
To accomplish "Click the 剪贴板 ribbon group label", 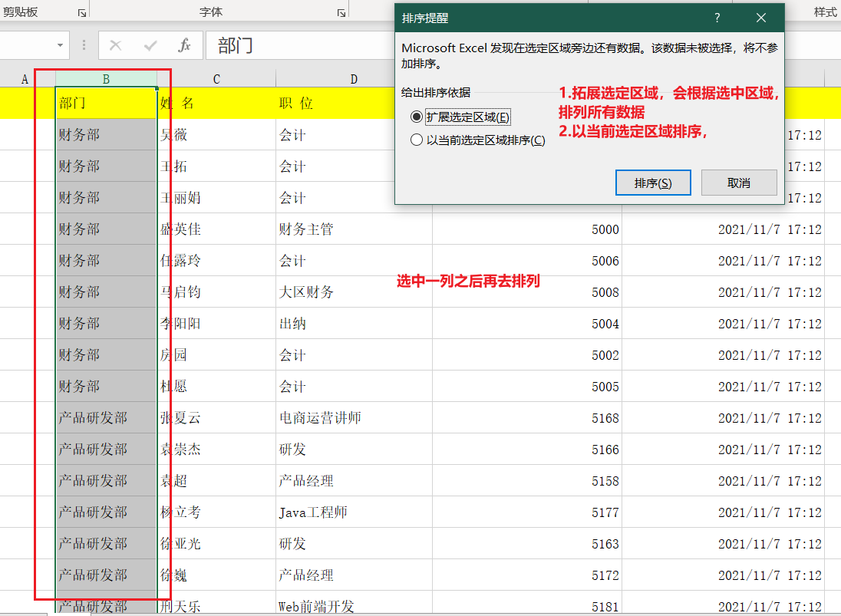I will tap(21, 12).
